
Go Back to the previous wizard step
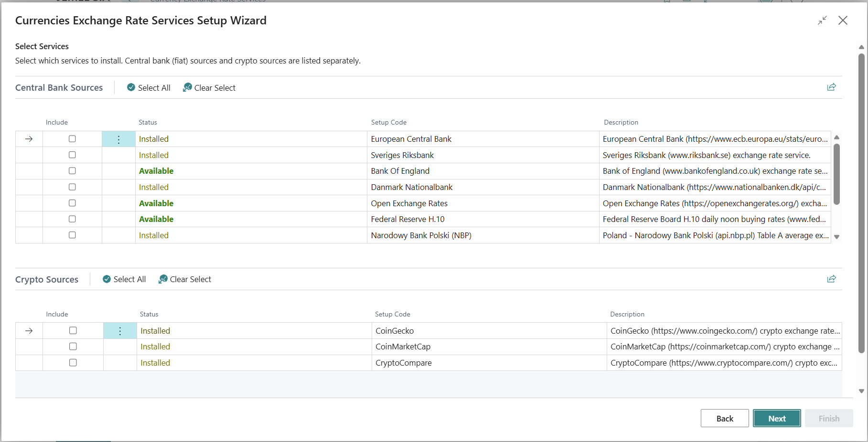point(725,418)
